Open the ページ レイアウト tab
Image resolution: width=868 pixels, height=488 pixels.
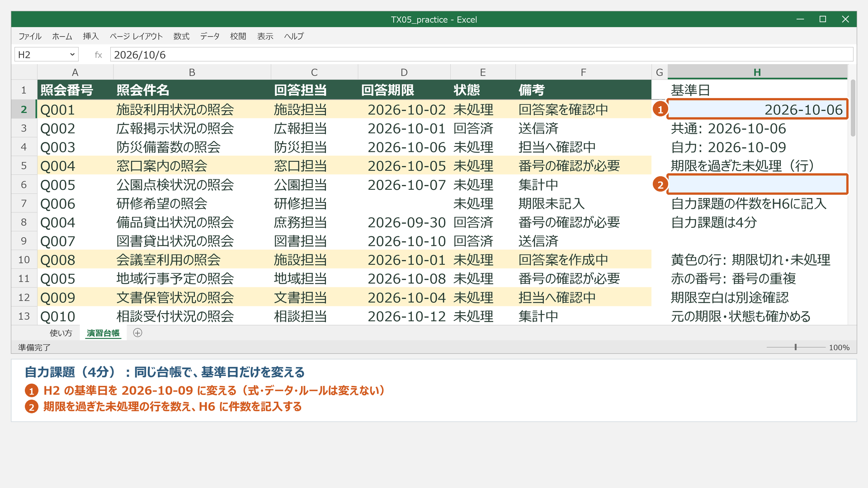pyautogui.click(x=136, y=36)
